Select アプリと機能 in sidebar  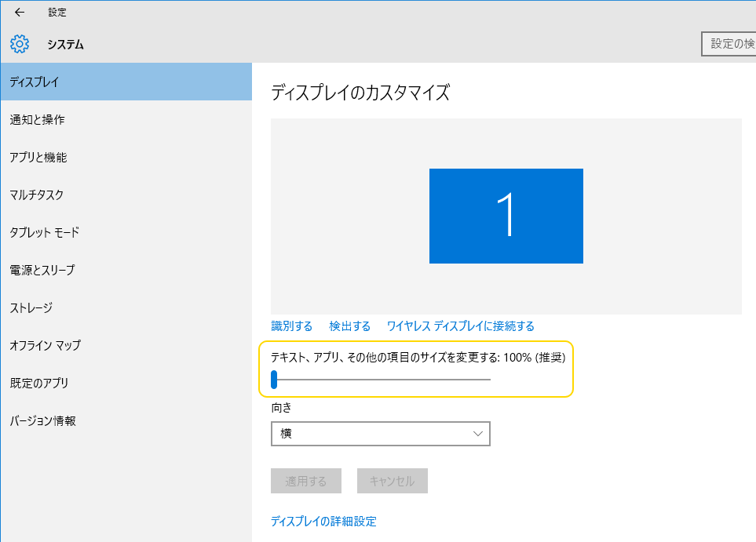click(126, 157)
